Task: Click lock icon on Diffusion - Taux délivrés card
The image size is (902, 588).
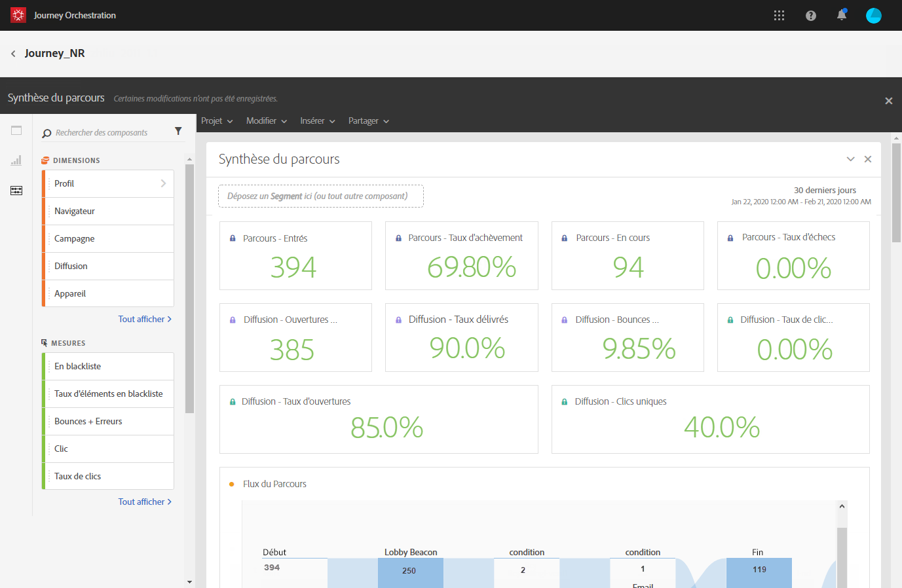Action: click(398, 320)
